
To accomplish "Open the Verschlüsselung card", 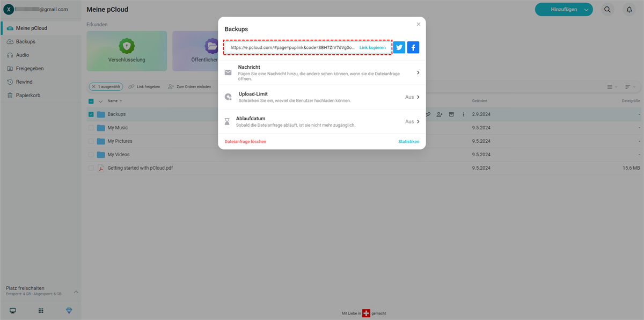I will click(x=127, y=51).
